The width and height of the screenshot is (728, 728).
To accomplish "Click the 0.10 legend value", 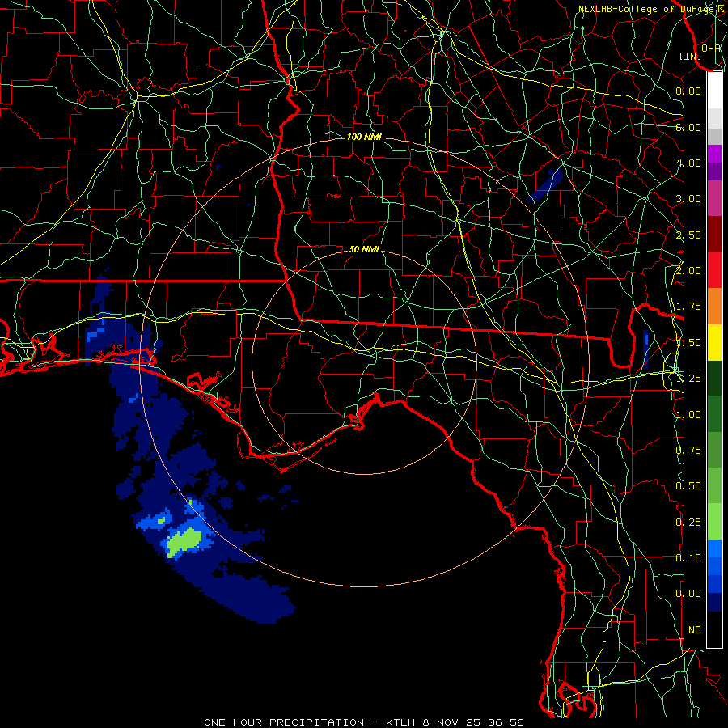I will click(x=688, y=558).
